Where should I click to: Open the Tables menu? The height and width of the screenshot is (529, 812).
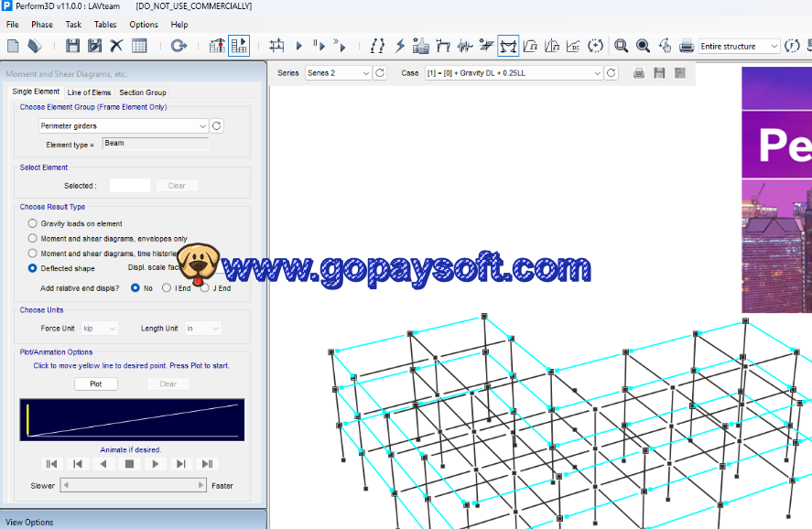click(x=104, y=25)
